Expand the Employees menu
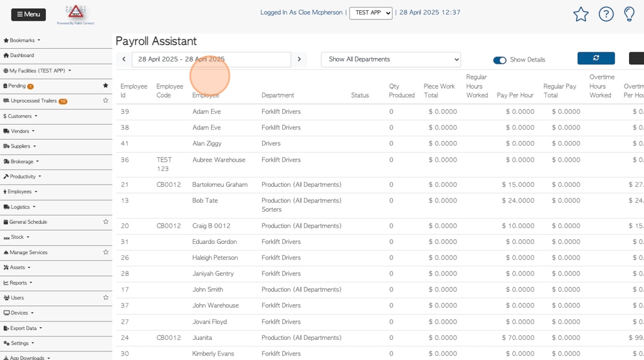 [x=20, y=192]
